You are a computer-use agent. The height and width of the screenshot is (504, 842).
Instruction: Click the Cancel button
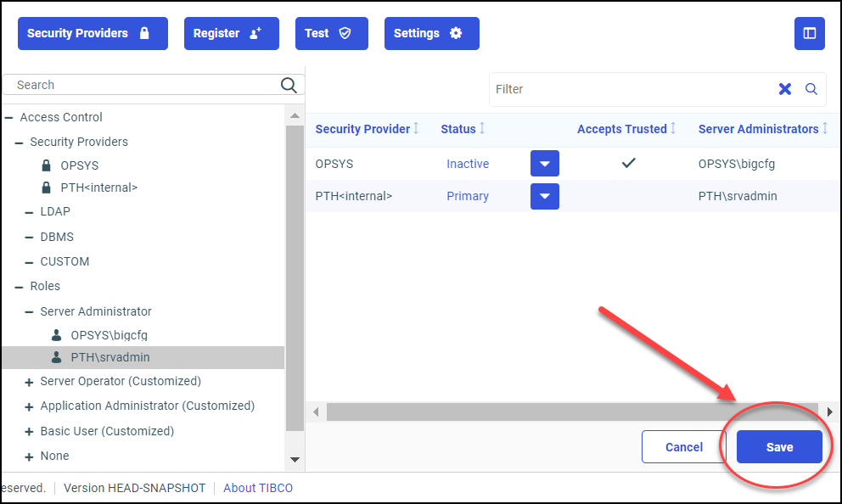683,446
